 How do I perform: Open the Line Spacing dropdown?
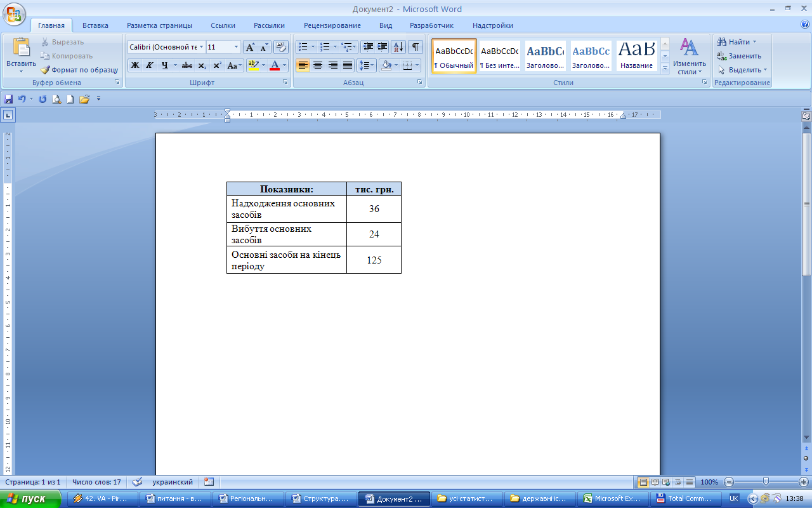point(367,65)
